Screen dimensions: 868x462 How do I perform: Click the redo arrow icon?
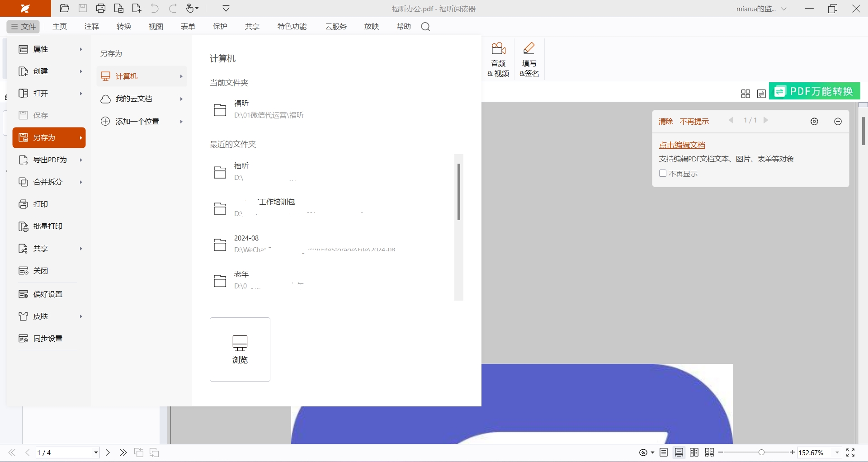tap(173, 8)
